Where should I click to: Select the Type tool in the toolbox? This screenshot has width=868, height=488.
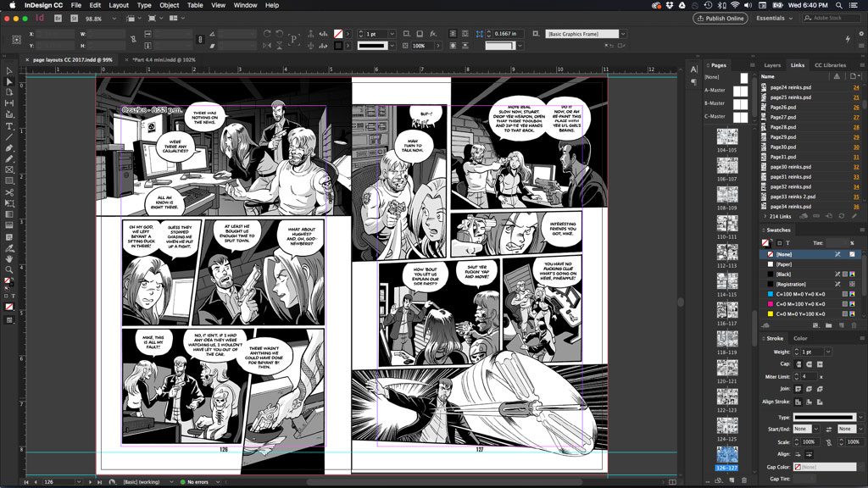point(9,126)
